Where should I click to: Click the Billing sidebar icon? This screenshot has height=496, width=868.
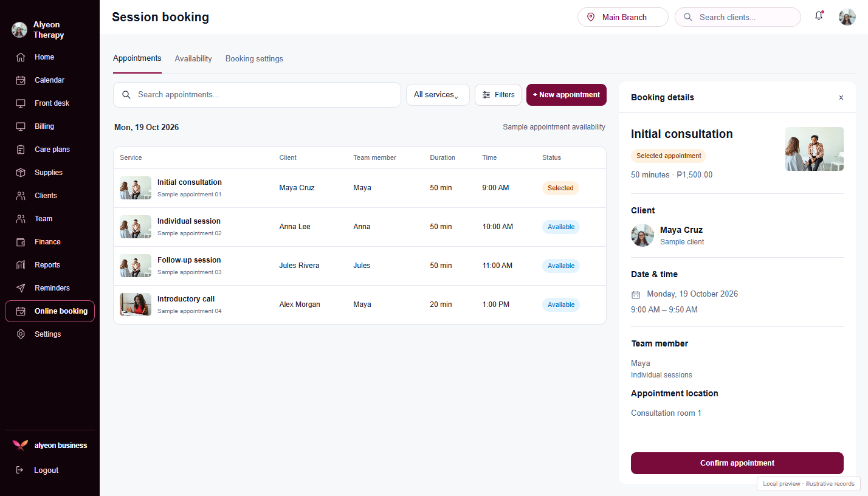[21, 126]
